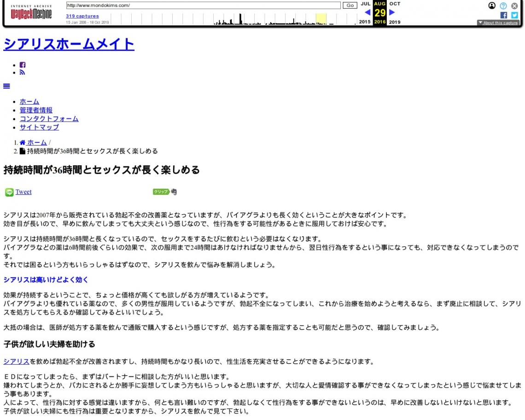Click highlighted 2016 year on timeline graph

point(321,19)
